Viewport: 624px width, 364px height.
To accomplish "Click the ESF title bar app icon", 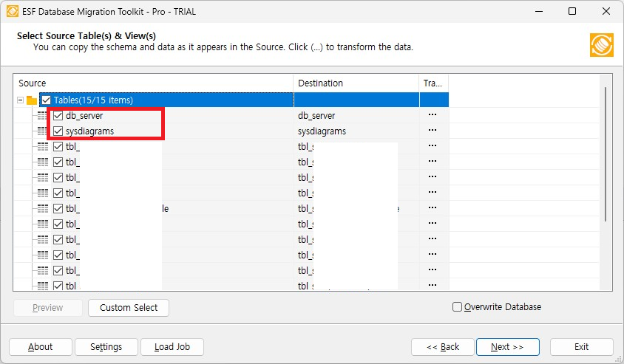I will point(13,11).
